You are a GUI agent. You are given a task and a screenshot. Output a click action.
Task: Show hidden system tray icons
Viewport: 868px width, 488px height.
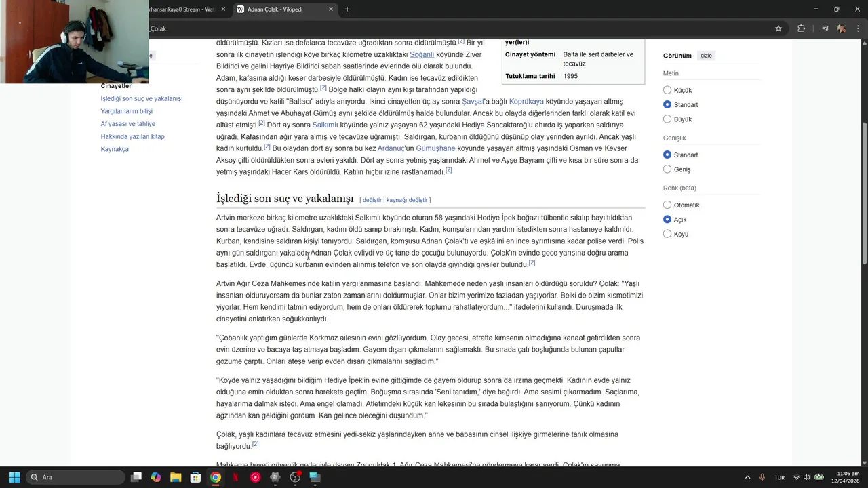point(748,477)
